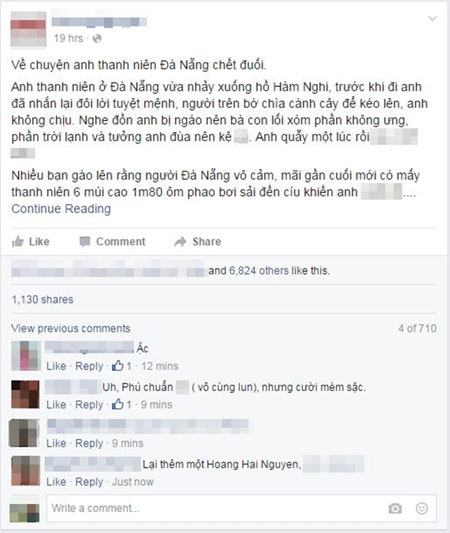This screenshot has width=450, height=533.
Task: Open the post options chevron menu
Action: pos(432,18)
